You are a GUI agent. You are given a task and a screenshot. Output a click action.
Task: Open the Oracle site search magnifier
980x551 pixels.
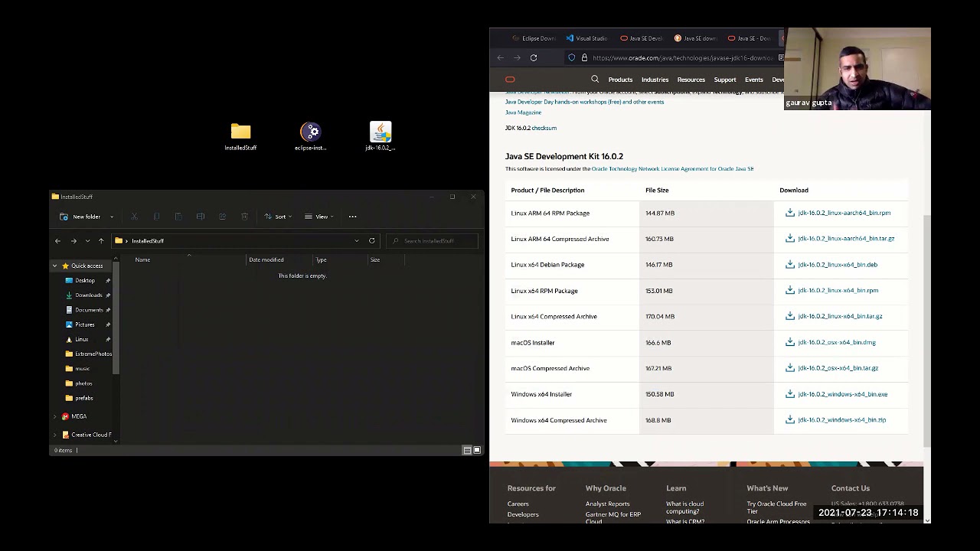point(595,80)
